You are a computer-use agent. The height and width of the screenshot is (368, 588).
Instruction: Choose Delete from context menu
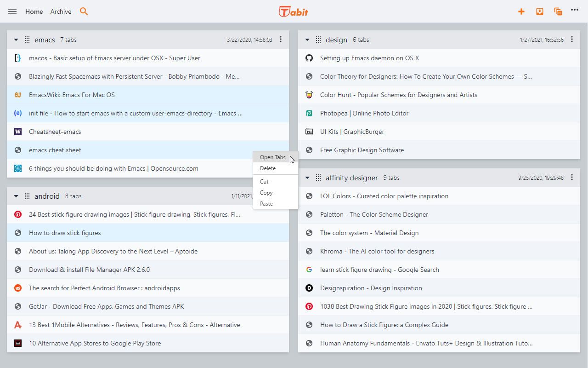click(x=268, y=168)
